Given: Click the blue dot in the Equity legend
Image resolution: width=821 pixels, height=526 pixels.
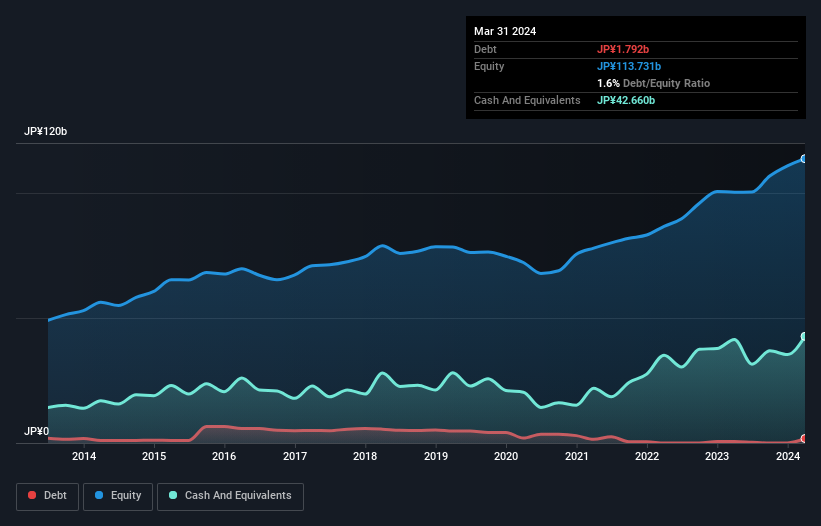Looking at the screenshot, I should tap(101, 496).
